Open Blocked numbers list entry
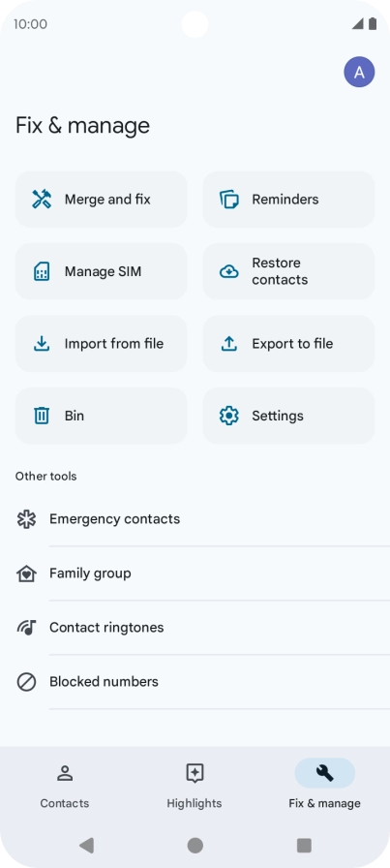 [195, 682]
